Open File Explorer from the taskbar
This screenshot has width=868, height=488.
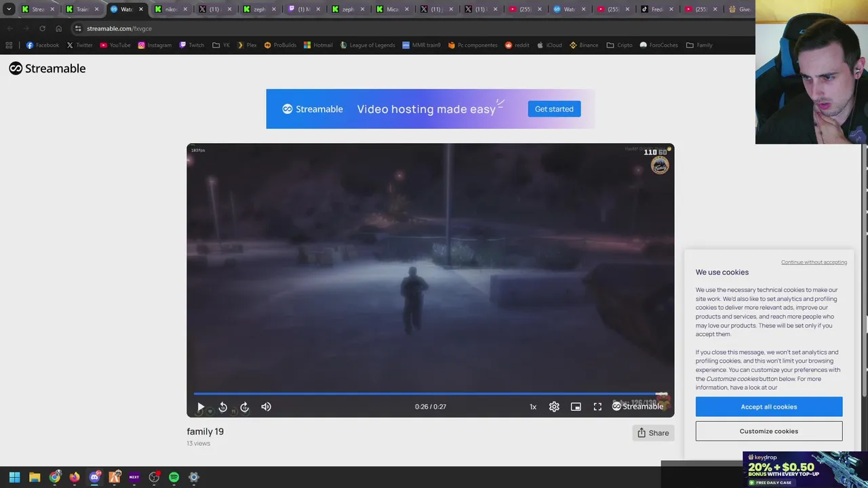point(35,477)
